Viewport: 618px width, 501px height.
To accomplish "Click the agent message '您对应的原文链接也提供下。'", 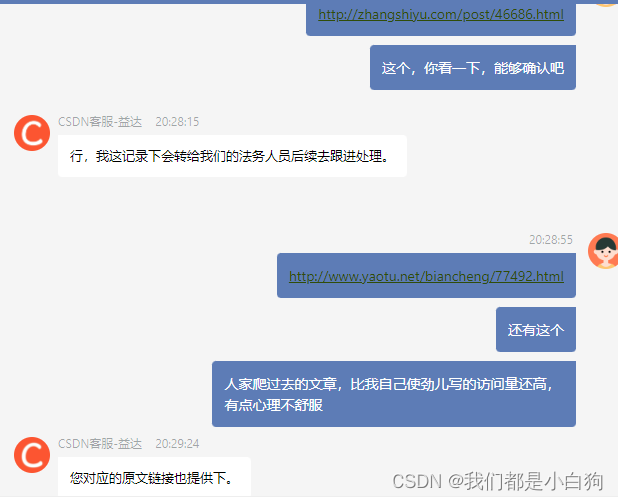I will tap(154, 477).
